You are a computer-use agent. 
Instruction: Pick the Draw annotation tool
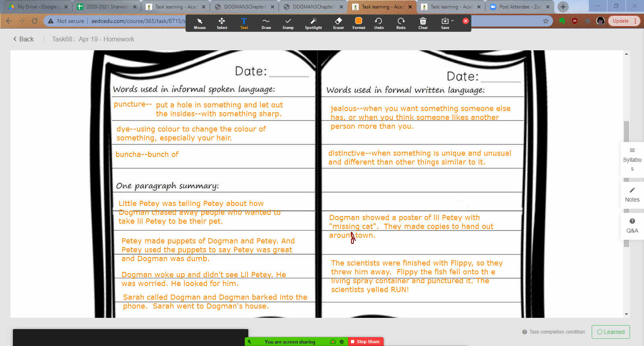click(266, 24)
